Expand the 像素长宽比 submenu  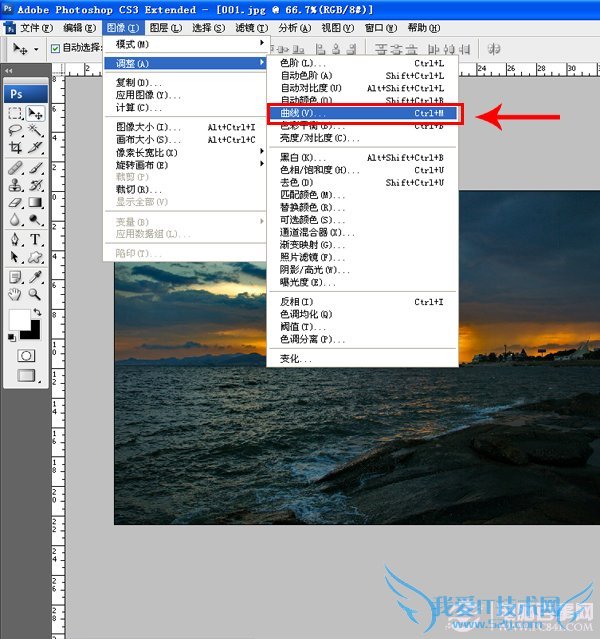pyautogui.click(x=185, y=152)
